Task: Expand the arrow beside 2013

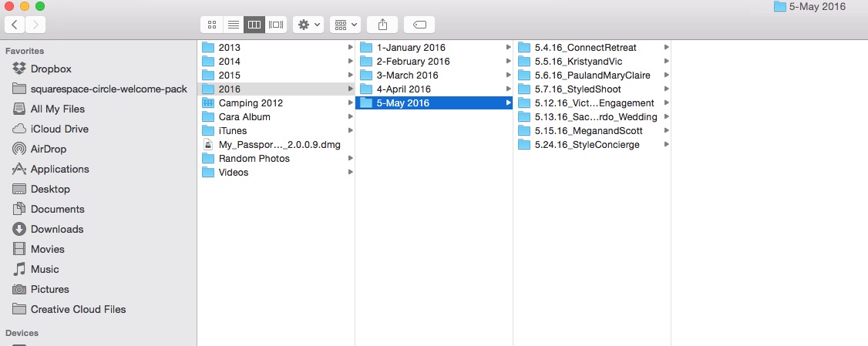Action: tap(351, 48)
